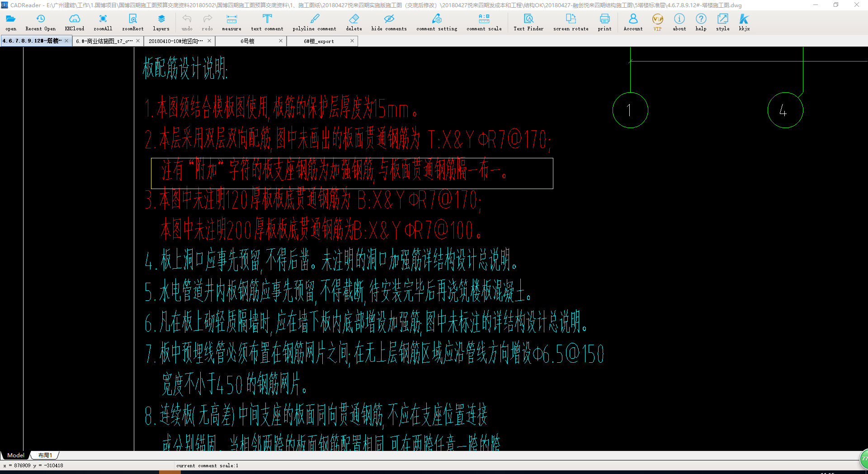Click the axis bubble numbered 1
868x474 pixels.
[630, 110]
